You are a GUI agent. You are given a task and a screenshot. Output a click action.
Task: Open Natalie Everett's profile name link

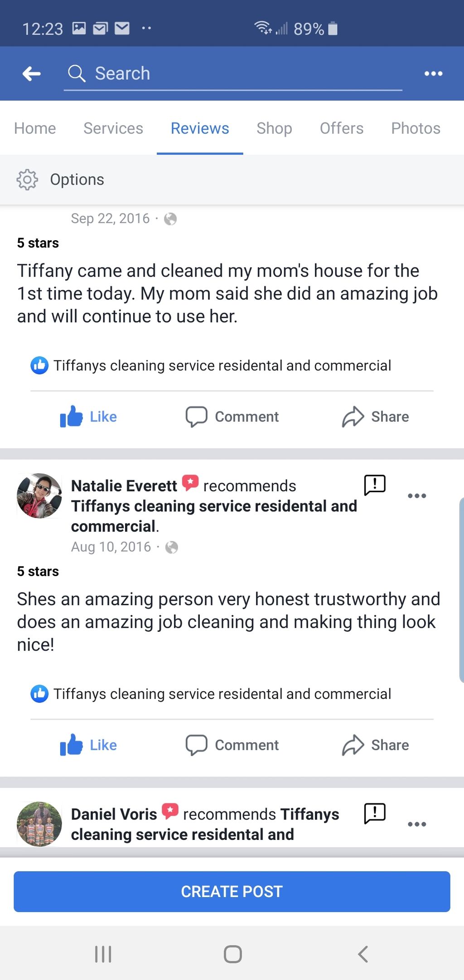click(124, 486)
